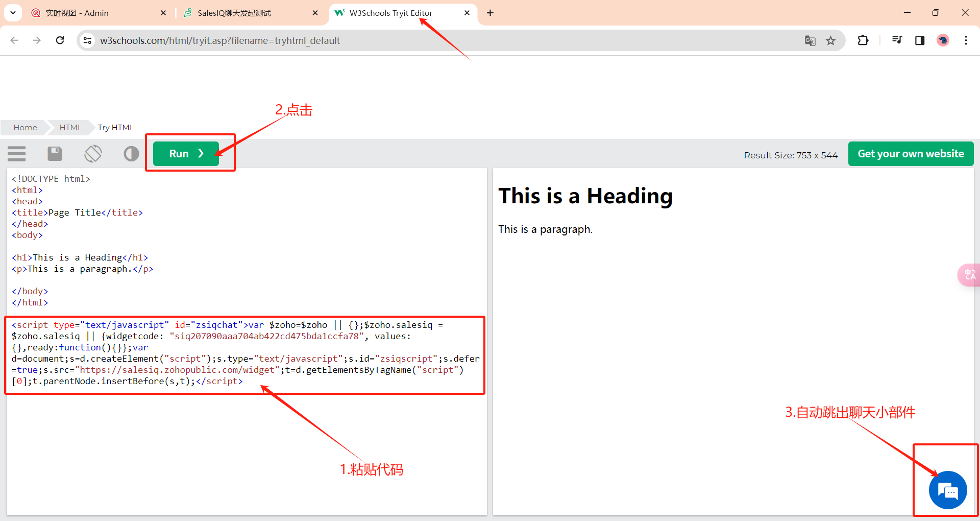980x521 pixels.
Task: Click the translate page icon in address bar
Action: pos(810,40)
